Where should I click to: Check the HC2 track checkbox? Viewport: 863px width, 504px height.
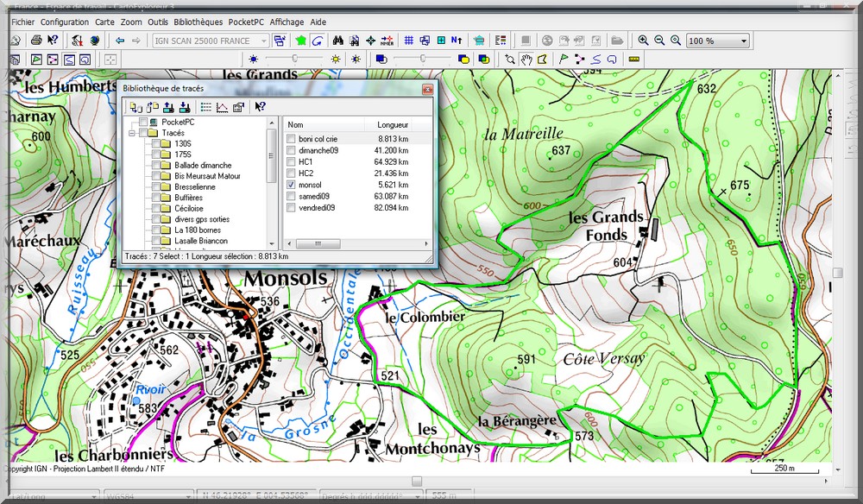291,173
